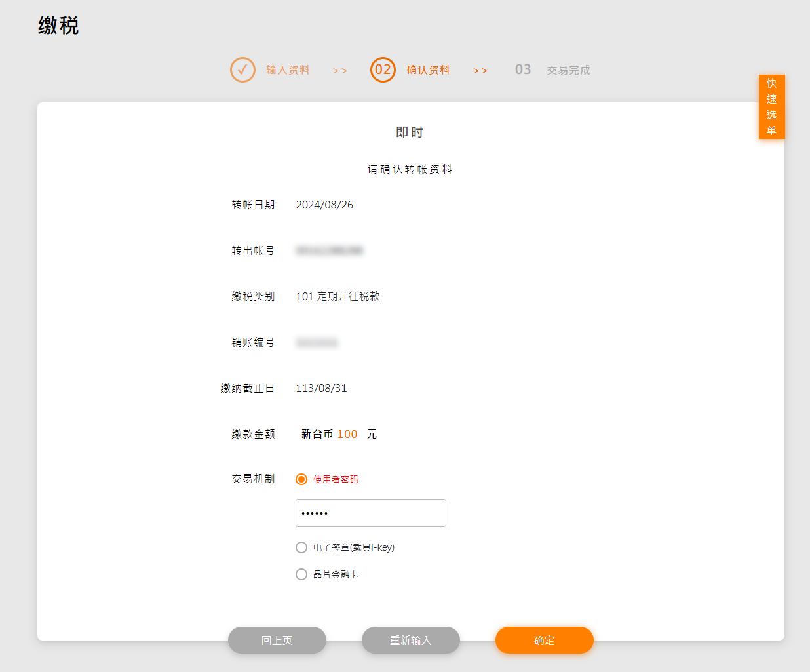
Task: Click the 交易完成 step label
Action: pyautogui.click(x=568, y=70)
